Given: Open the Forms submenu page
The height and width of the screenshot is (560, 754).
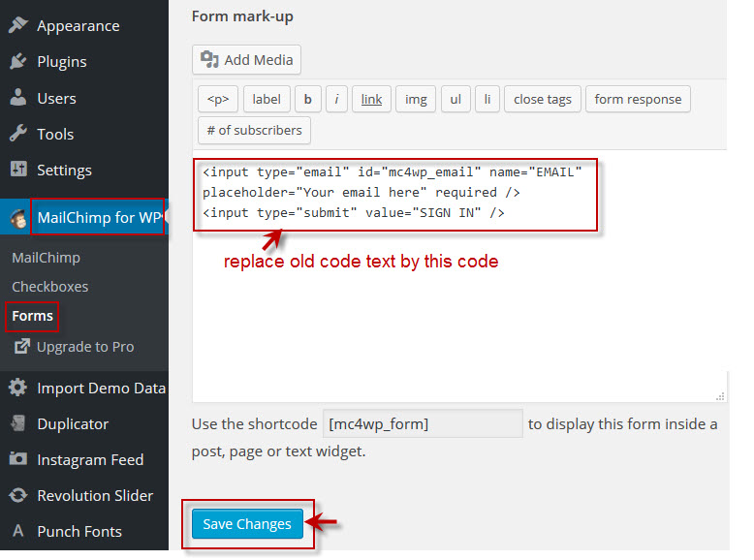Looking at the screenshot, I should [32, 316].
